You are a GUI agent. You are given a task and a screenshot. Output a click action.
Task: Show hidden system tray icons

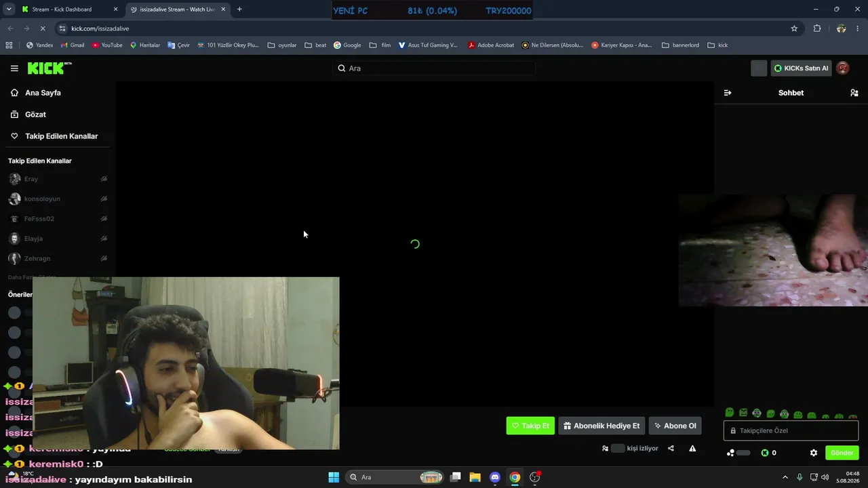pos(785,477)
